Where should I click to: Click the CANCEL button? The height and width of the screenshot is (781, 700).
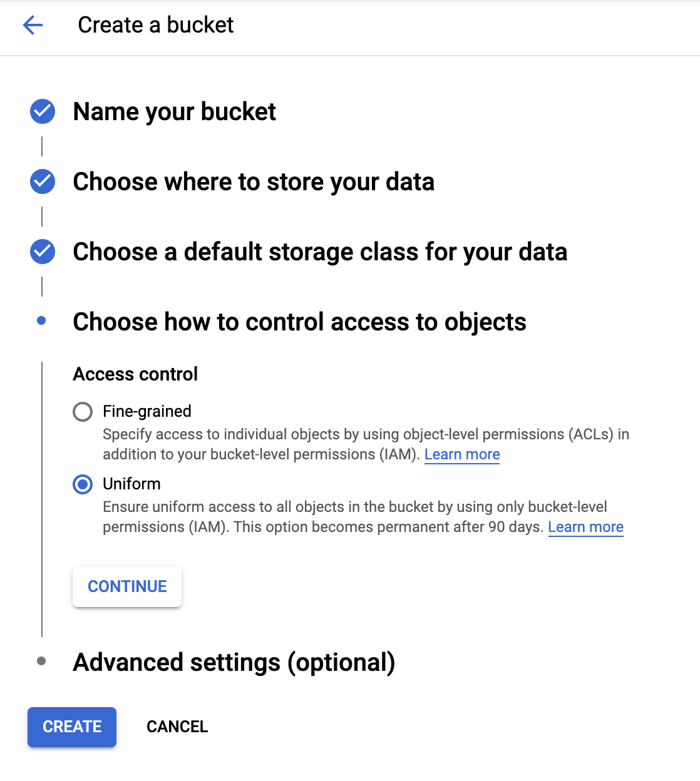click(177, 727)
